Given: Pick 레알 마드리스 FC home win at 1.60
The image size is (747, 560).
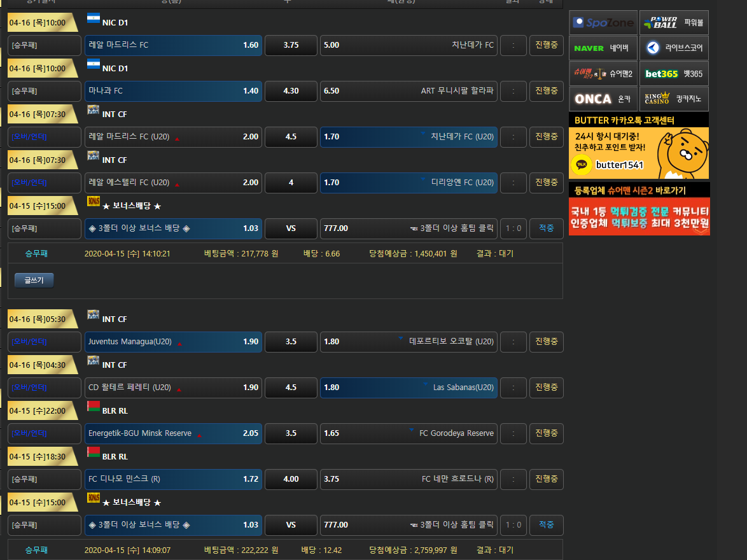Looking at the screenshot, I should coord(173,45).
